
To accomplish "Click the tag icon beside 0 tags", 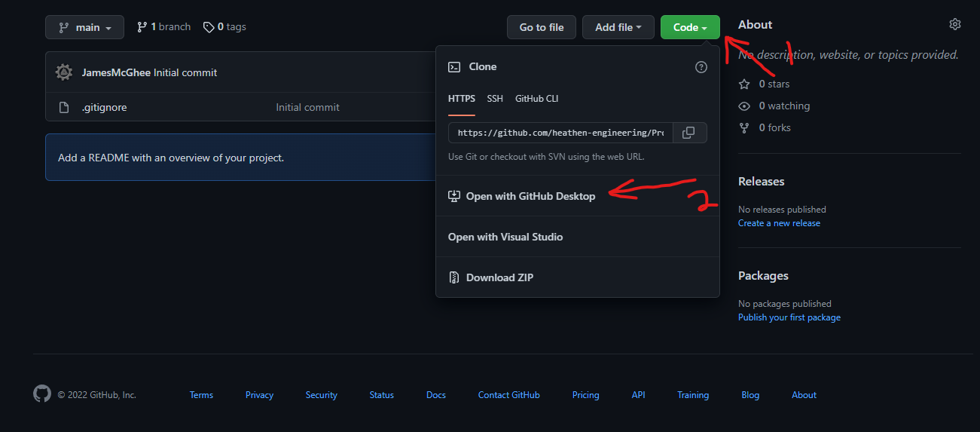I will coord(209,27).
